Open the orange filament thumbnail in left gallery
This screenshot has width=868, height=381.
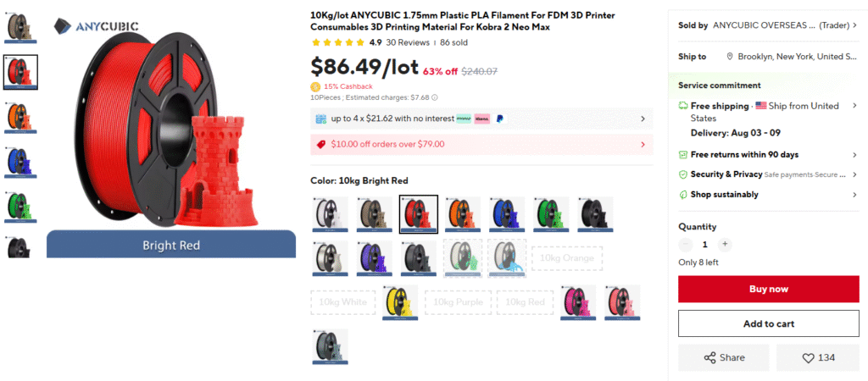click(x=20, y=117)
